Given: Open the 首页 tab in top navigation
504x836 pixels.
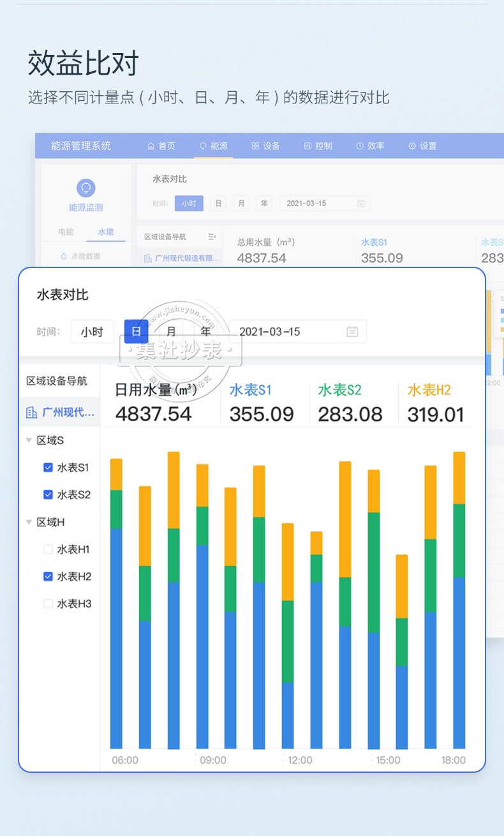Looking at the screenshot, I should pyautogui.click(x=161, y=146).
